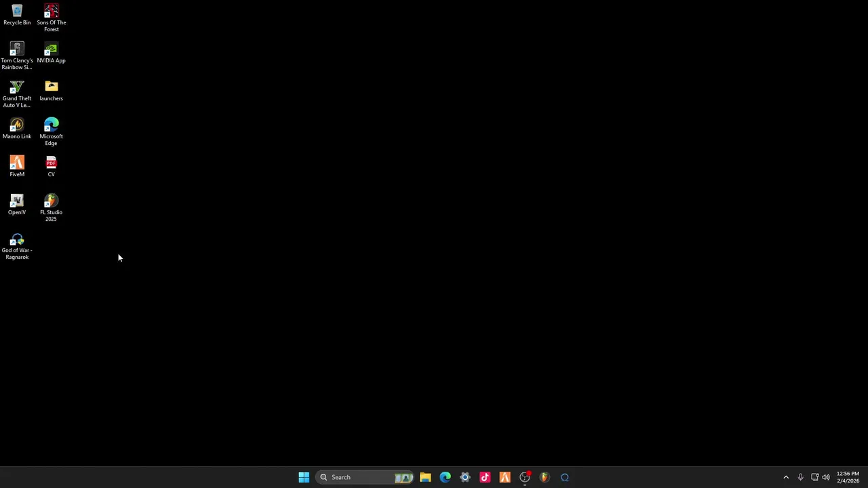Select the Sons Of The Forest shortcut
This screenshot has width=868, height=488.
tap(51, 18)
